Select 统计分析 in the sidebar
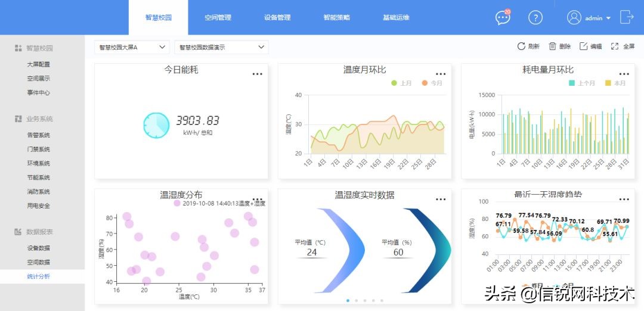The height and width of the screenshot is (311, 644). [x=42, y=276]
